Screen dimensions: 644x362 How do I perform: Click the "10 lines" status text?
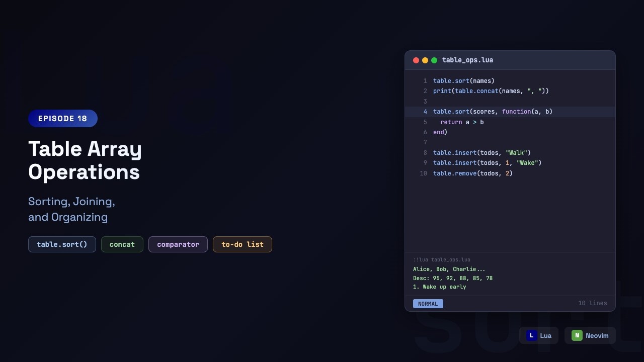(593, 303)
